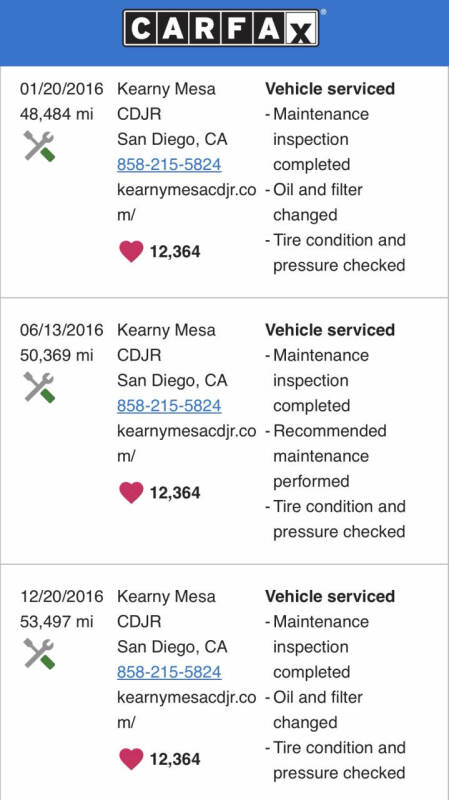This screenshot has width=449, height=800.
Task: Tap heart icon in the 53,497 mi entry
Action: (131, 759)
